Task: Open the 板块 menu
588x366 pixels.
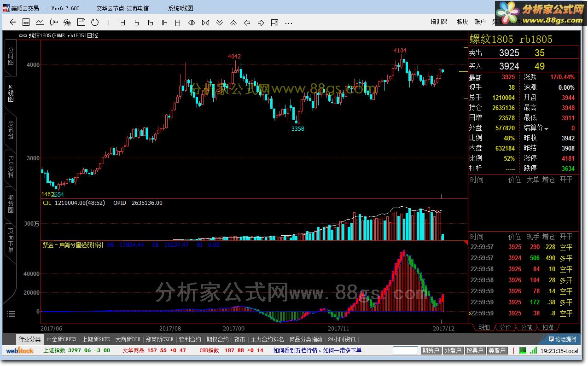Action: [x=462, y=22]
